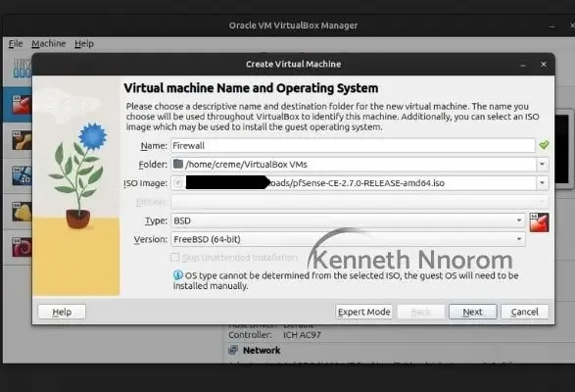Image resolution: width=575 pixels, height=392 pixels.
Task: Switch to Expert Mode
Action: click(363, 312)
